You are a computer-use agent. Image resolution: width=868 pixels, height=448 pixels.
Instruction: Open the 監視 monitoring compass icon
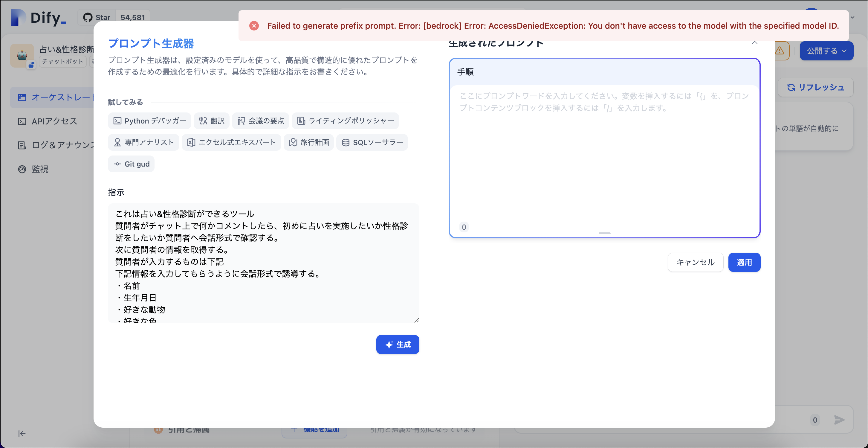pos(21,169)
